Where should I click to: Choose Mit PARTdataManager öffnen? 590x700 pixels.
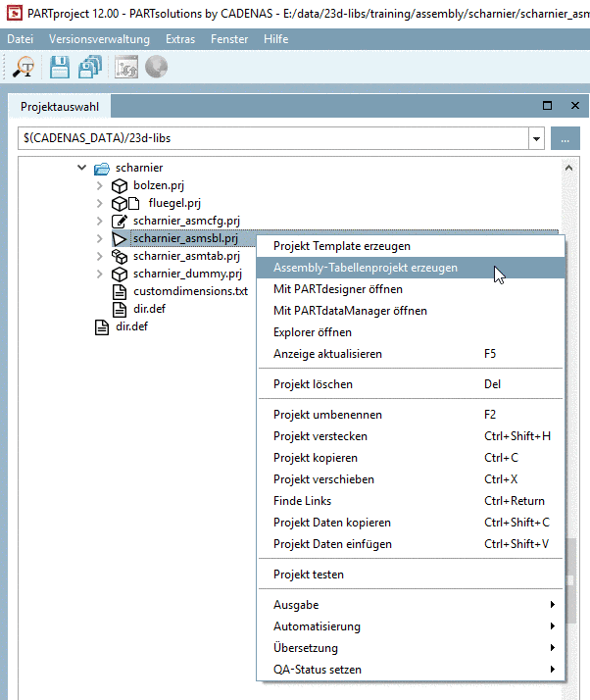411,311
